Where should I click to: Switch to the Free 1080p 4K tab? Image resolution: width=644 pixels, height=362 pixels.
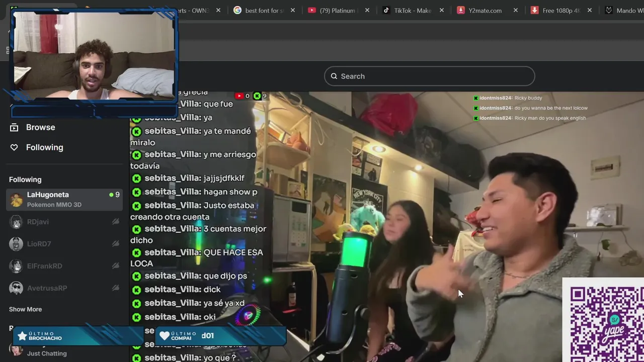tap(561, 10)
